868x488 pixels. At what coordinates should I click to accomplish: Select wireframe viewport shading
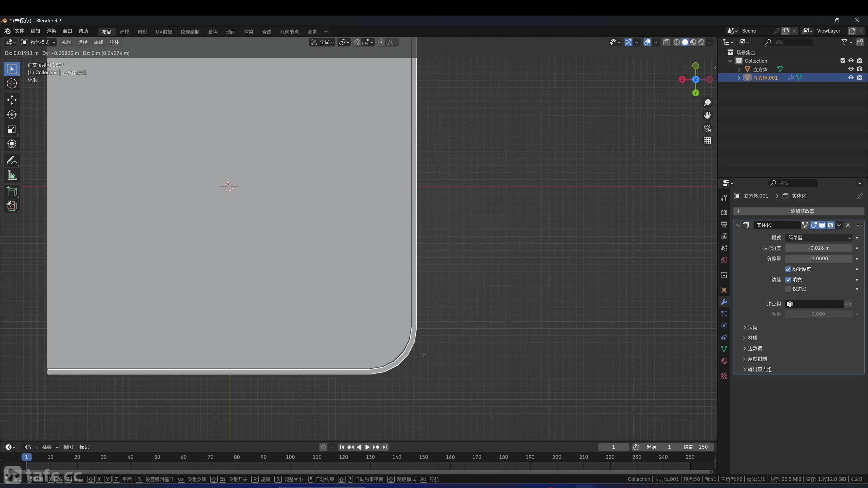pyautogui.click(x=677, y=42)
